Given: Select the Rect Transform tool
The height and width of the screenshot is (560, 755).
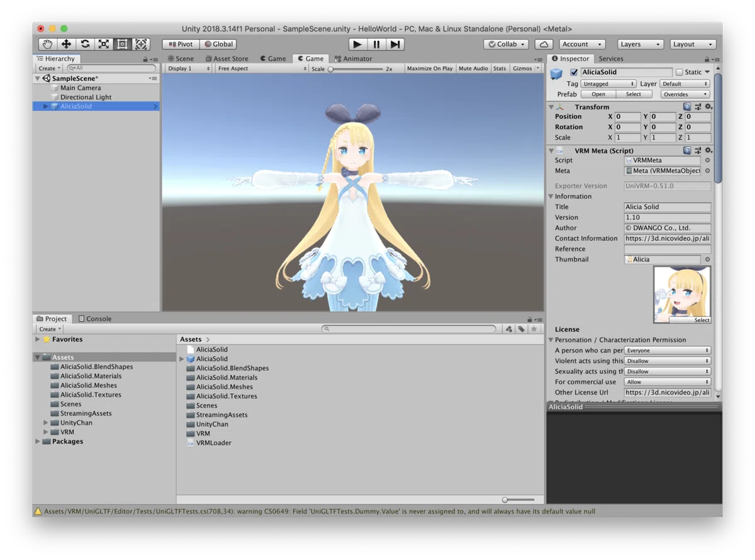Looking at the screenshot, I should (x=123, y=44).
